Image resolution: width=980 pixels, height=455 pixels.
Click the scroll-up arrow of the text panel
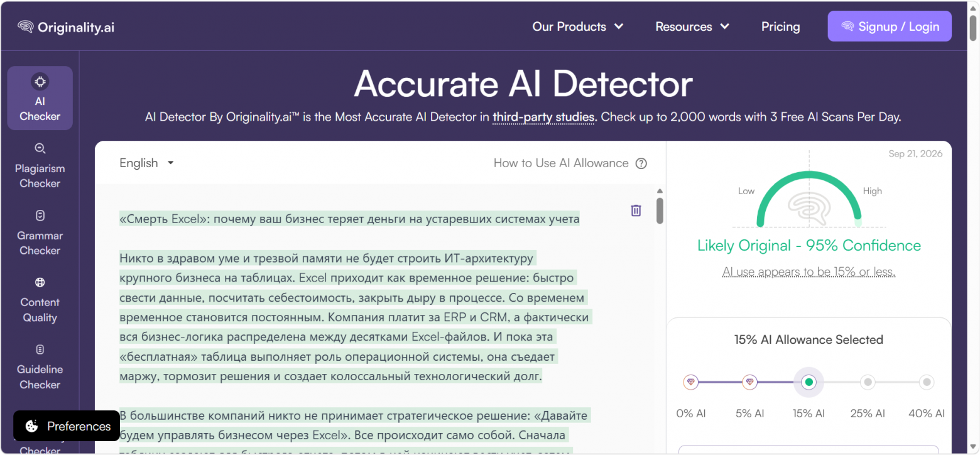pos(660,191)
